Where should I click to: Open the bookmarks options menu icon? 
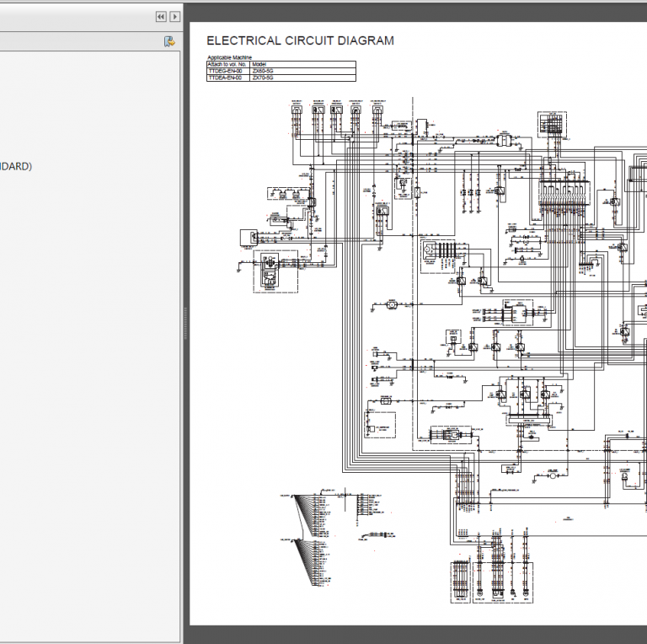(x=169, y=41)
